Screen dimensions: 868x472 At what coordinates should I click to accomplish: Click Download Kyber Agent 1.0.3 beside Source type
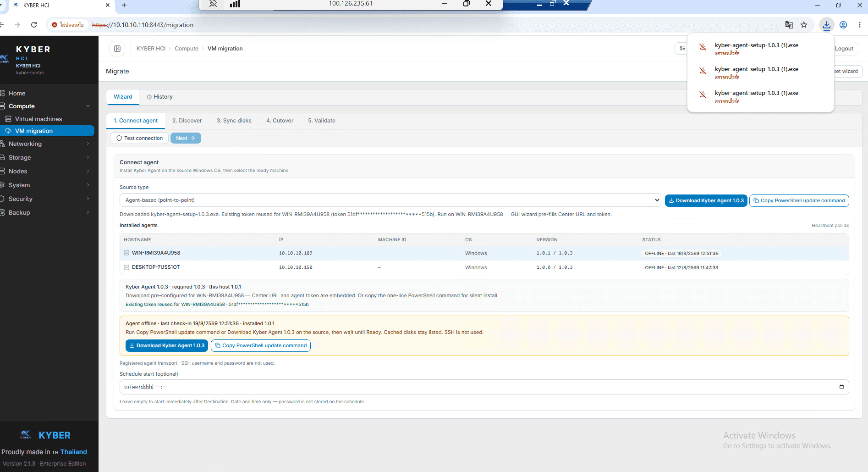[706, 200]
